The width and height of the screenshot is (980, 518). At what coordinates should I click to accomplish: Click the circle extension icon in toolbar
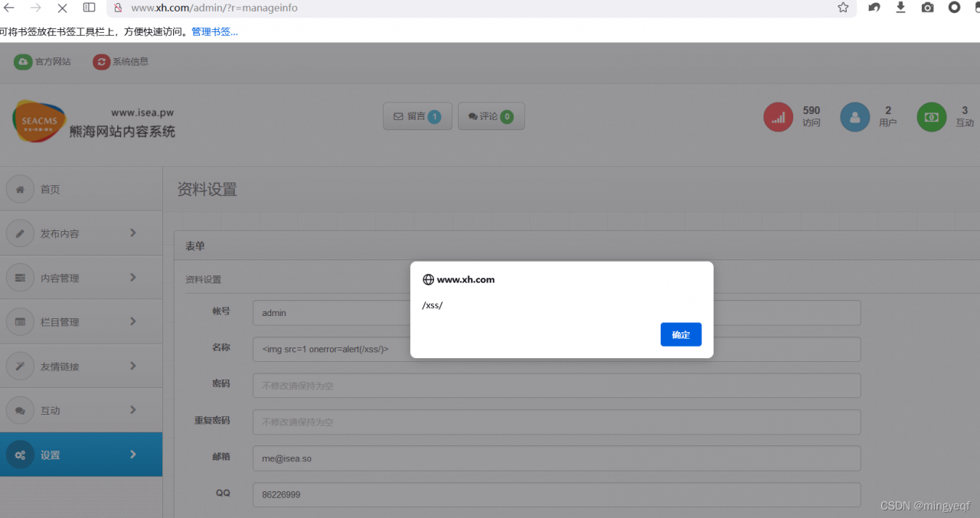[954, 7]
